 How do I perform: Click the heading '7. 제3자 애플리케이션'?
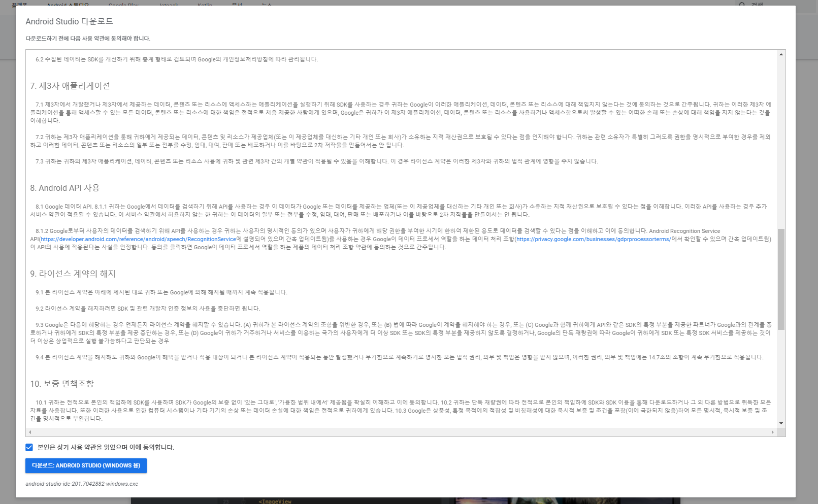point(70,86)
